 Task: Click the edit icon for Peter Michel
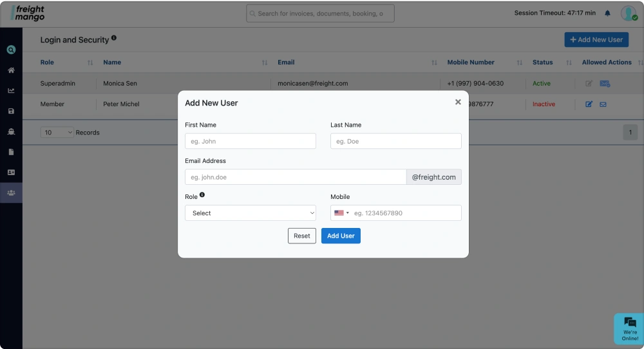589,104
